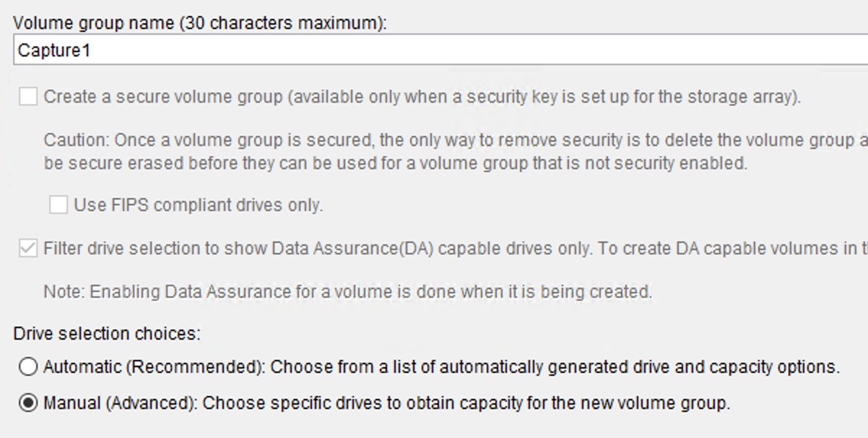Click the 'Automatic (Recommended)' option label text
The image size is (868, 438).
[x=154, y=367]
